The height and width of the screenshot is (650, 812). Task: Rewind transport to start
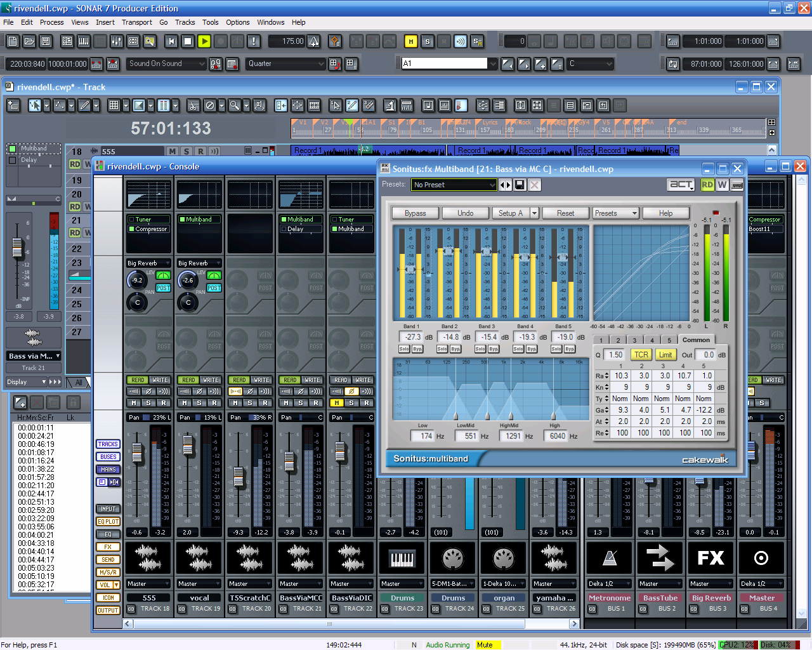click(x=171, y=41)
